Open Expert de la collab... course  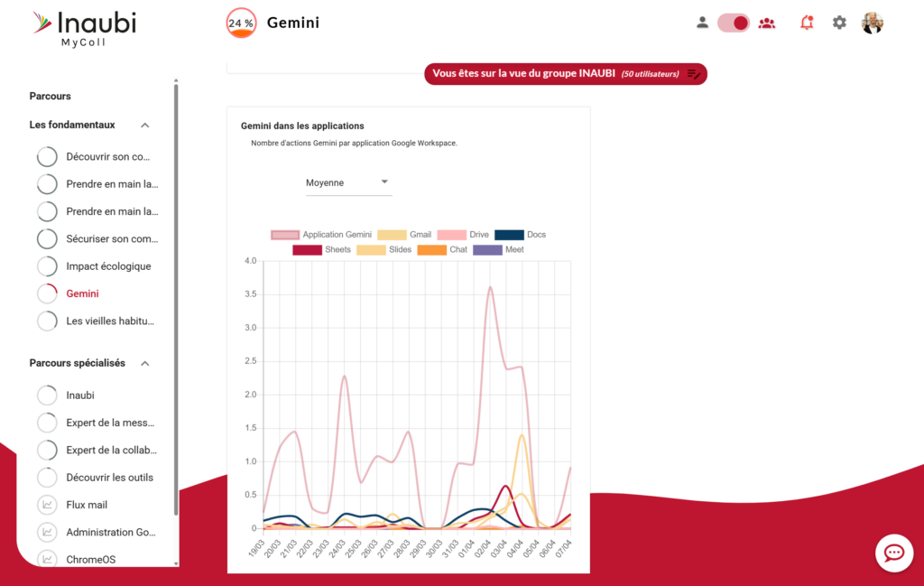pyautogui.click(x=111, y=451)
